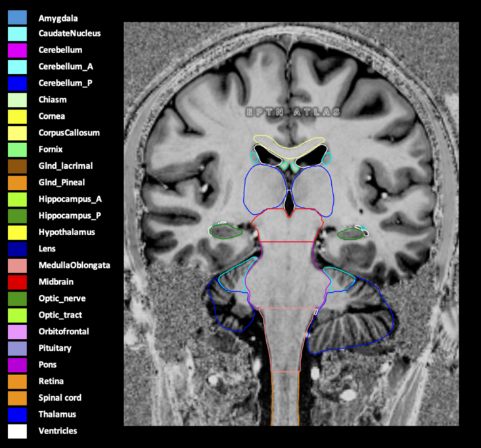The height and width of the screenshot is (448, 481).
Task: Click the EPTN ATLAS watermark text
Action: point(293,112)
